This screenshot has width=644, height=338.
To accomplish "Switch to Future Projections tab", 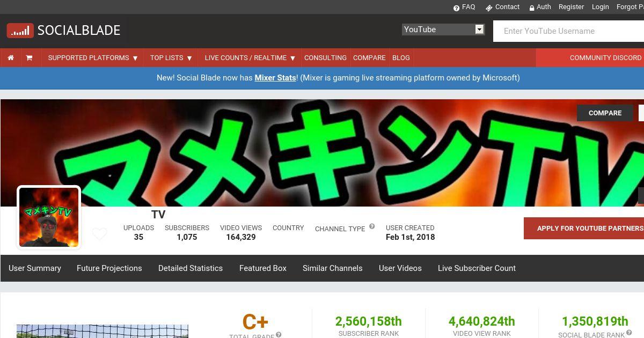I will pyautogui.click(x=109, y=268).
